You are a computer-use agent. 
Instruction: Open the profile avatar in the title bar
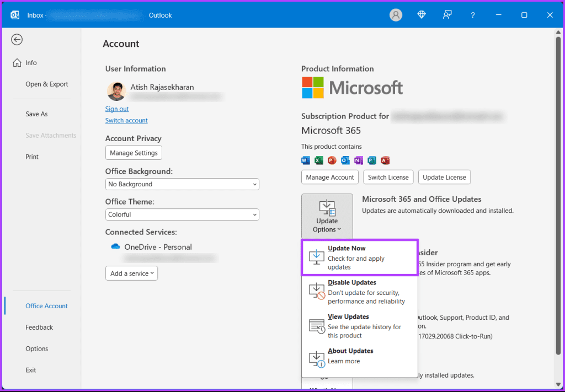pos(396,15)
